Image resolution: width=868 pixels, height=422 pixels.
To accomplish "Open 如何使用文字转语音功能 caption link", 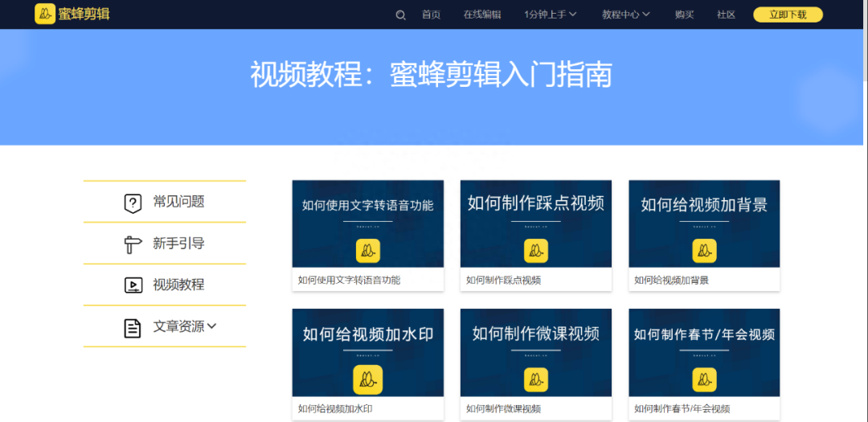I will tap(349, 281).
